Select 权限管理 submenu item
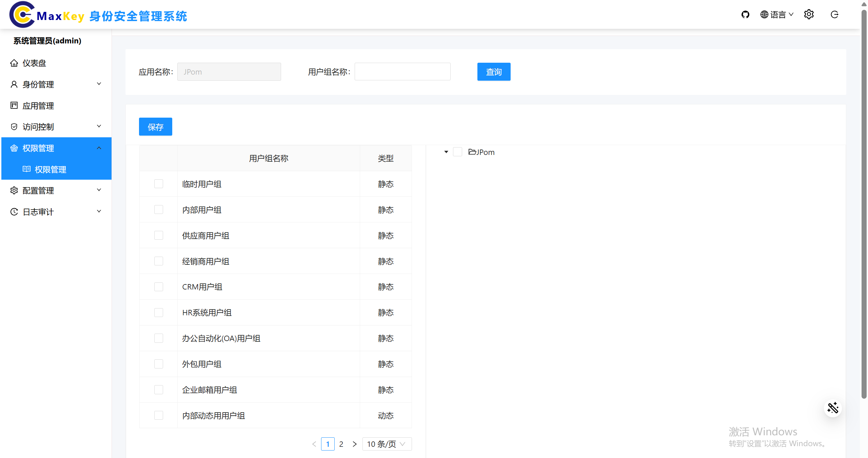Screen dimensions: 868x458 click(51, 170)
